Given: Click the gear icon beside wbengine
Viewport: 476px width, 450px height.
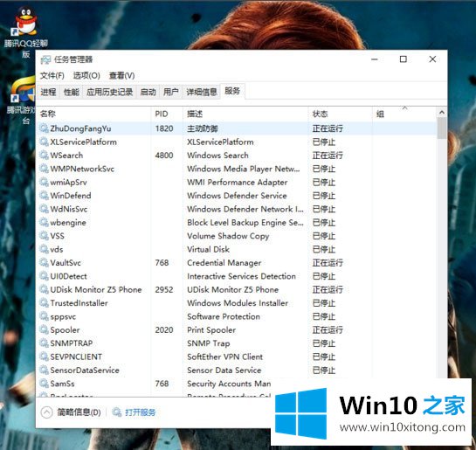Looking at the screenshot, I should pos(45,222).
